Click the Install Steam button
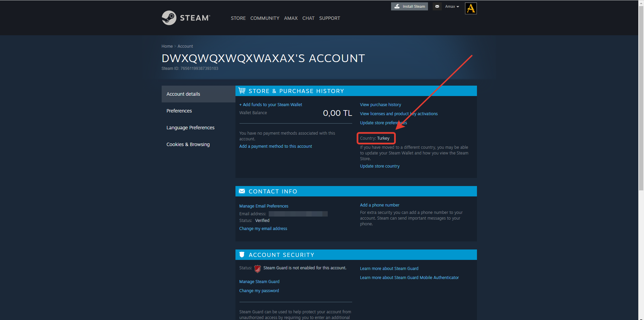Image resolution: width=644 pixels, height=320 pixels. [x=410, y=6]
